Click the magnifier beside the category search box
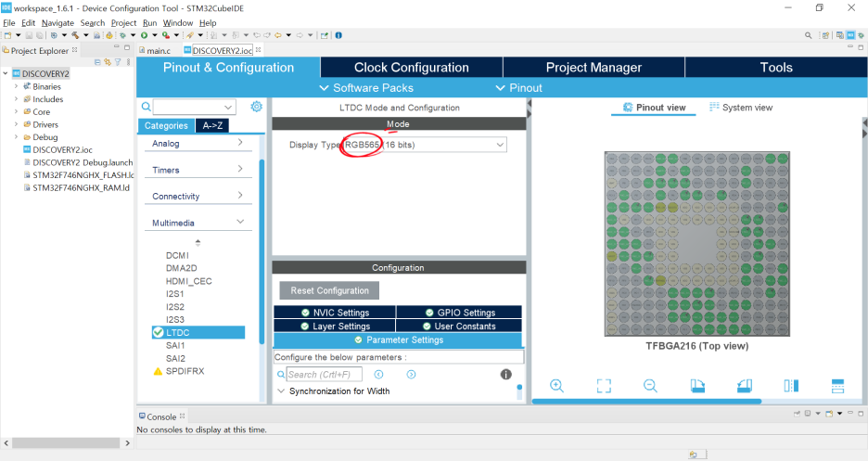The width and height of the screenshot is (868, 461). point(147,107)
